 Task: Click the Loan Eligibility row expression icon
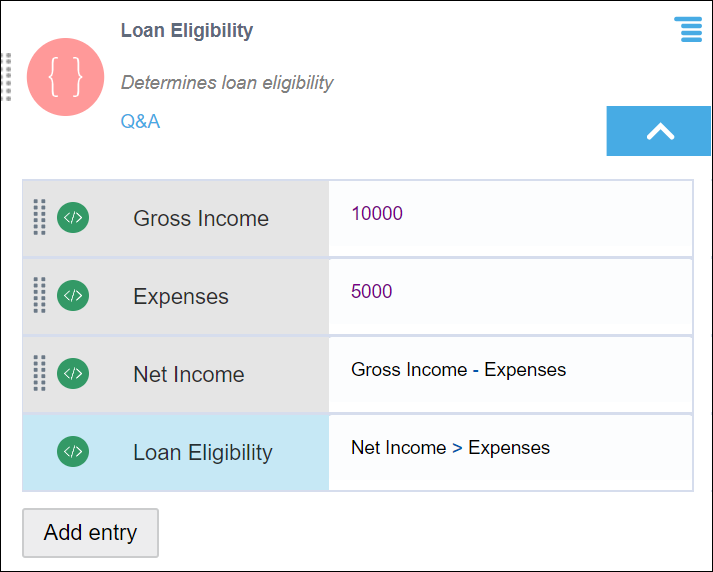[x=73, y=451]
